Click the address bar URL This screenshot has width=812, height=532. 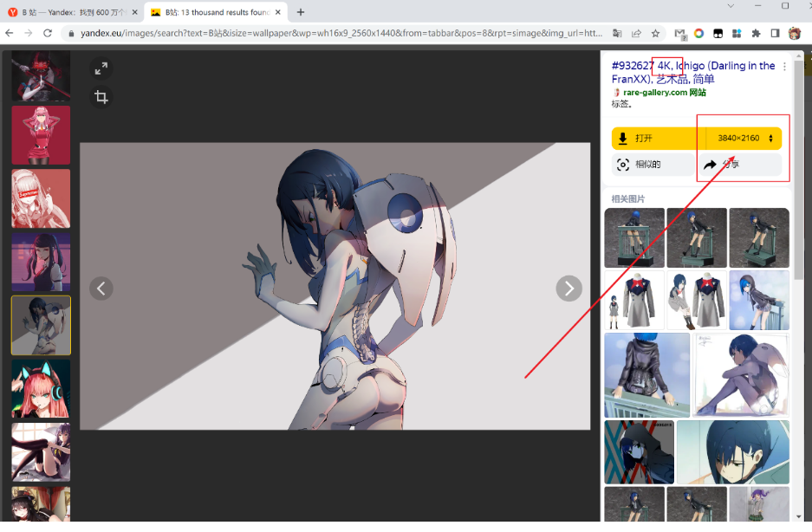tap(341, 34)
